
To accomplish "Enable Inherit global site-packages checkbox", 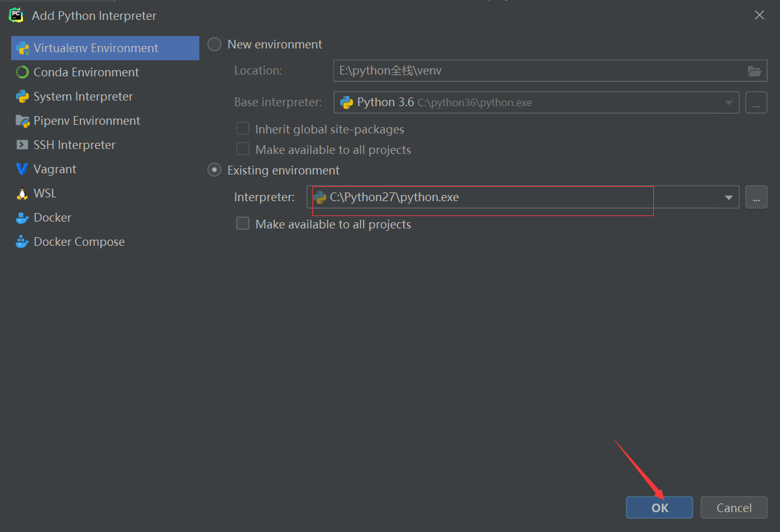I will point(243,129).
